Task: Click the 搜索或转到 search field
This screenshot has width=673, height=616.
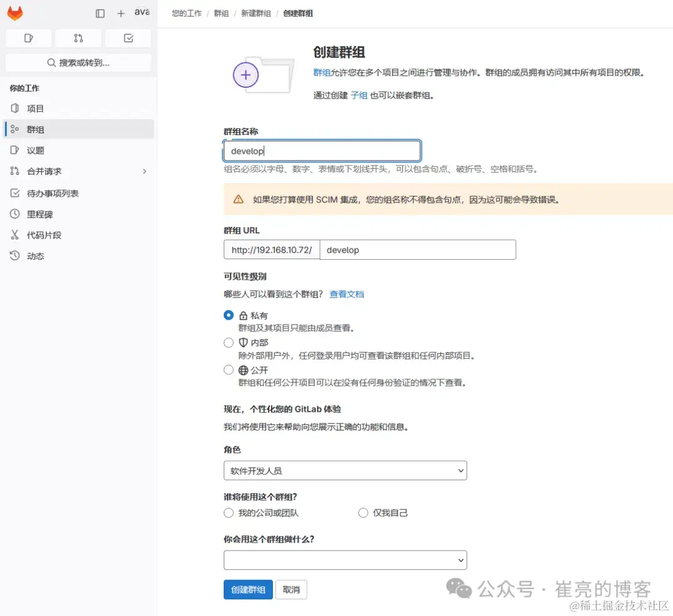Action: (78, 62)
